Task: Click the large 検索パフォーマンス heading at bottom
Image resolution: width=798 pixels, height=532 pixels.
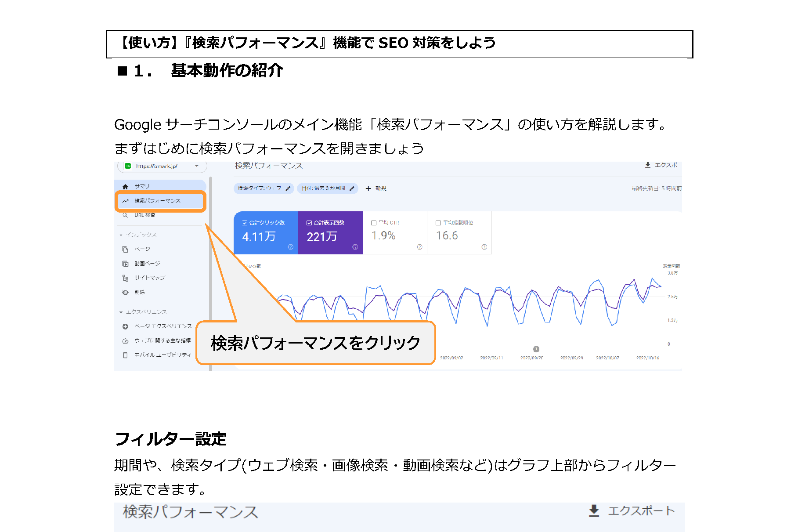Action: point(191,512)
